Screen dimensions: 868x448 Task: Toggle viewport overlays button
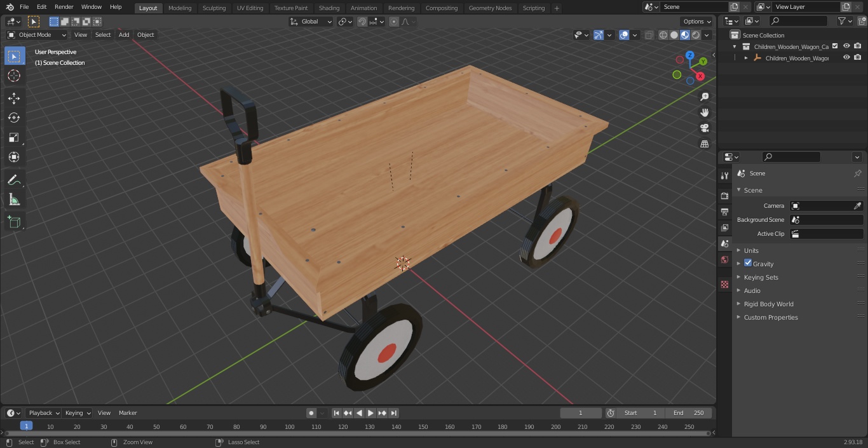click(x=624, y=35)
